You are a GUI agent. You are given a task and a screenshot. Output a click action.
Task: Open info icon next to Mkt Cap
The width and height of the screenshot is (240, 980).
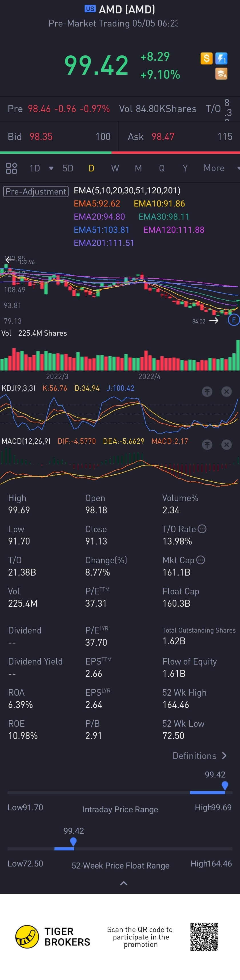(x=201, y=560)
